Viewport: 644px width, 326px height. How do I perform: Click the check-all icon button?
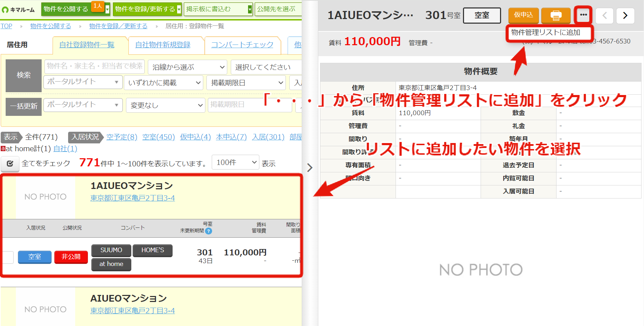click(10, 164)
